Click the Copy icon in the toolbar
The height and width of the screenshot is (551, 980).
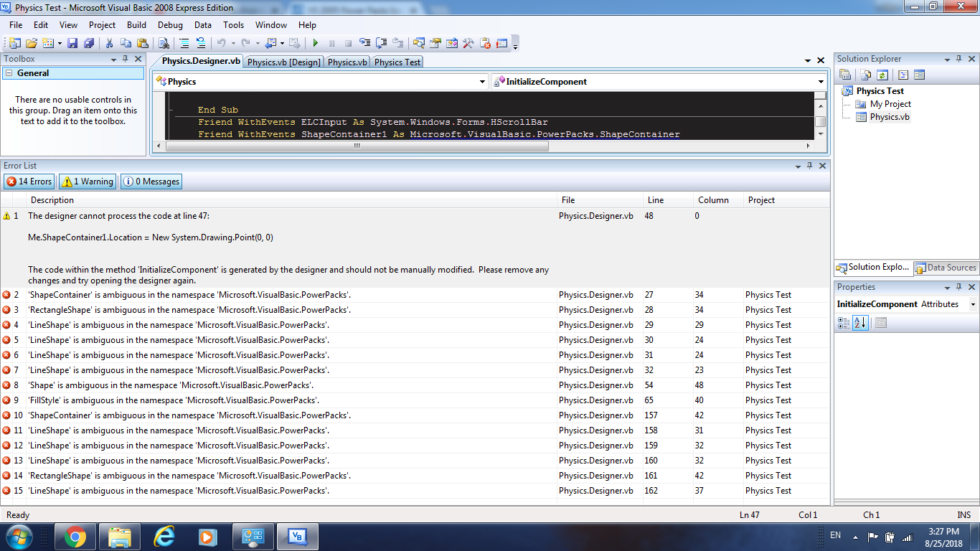pyautogui.click(x=126, y=43)
